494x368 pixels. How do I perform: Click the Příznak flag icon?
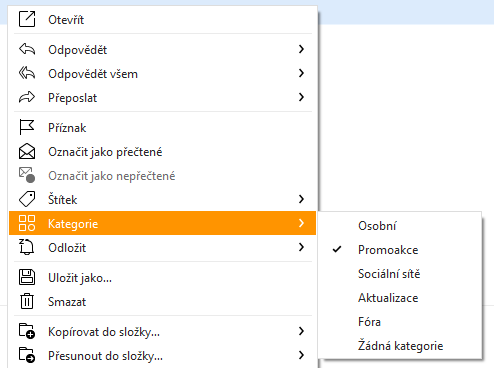tap(27, 127)
